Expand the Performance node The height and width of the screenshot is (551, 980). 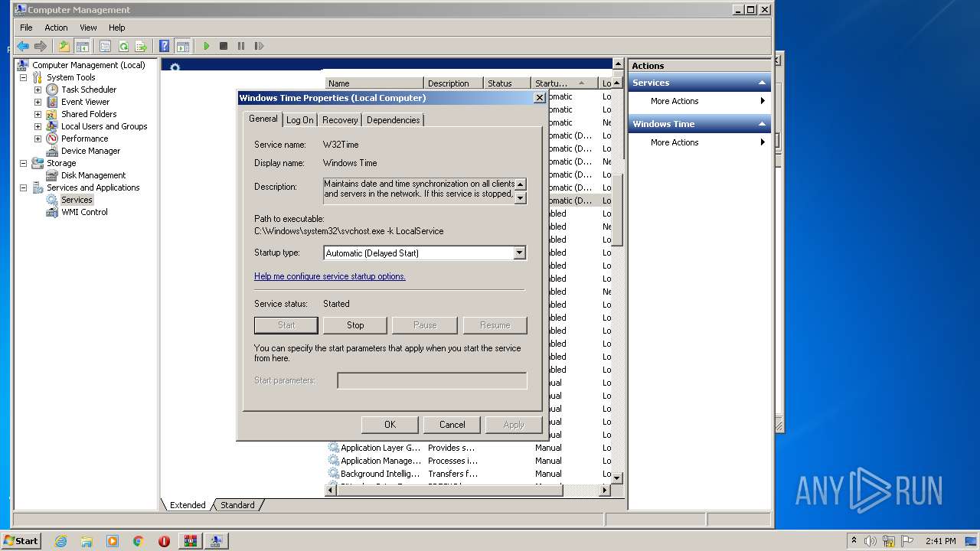pyautogui.click(x=38, y=139)
